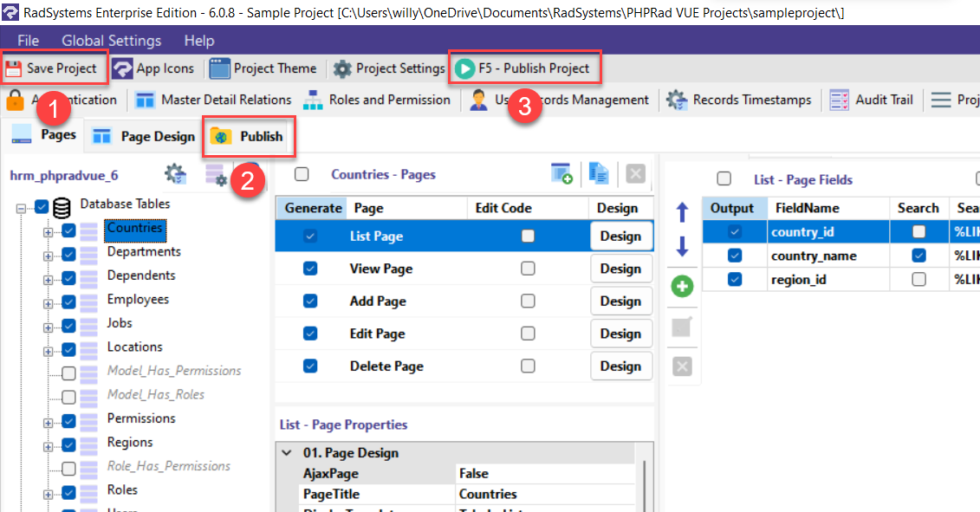
Task: Select the Permissions table
Action: click(141, 418)
